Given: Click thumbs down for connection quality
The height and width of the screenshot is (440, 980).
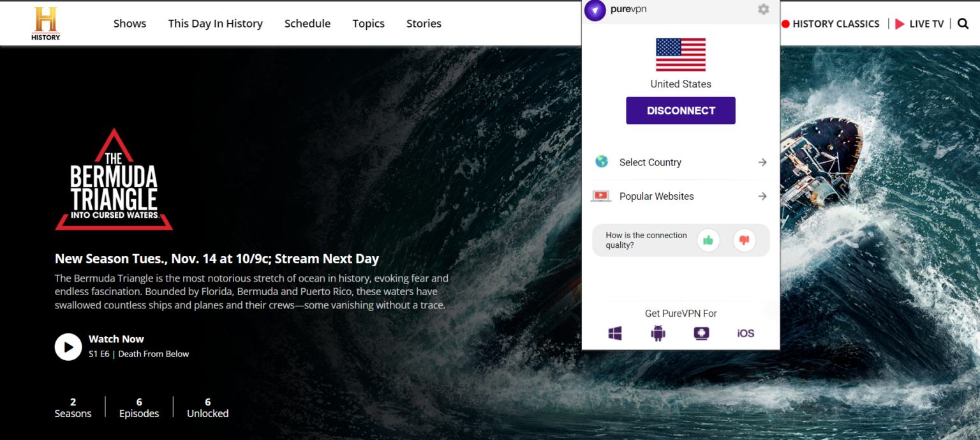Looking at the screenshot, I should pyautogui.click(x=744, y=240).
